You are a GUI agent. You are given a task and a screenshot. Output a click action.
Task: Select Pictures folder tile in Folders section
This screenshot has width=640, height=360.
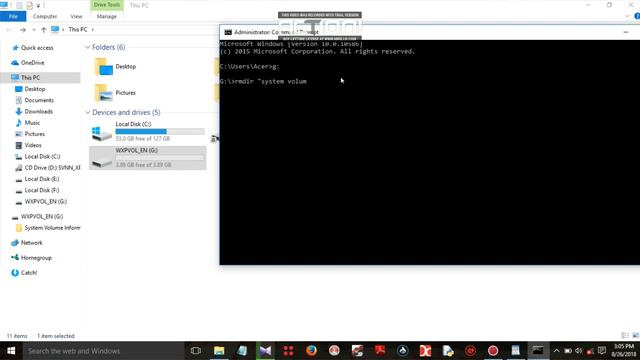click(x=116, y=93)
